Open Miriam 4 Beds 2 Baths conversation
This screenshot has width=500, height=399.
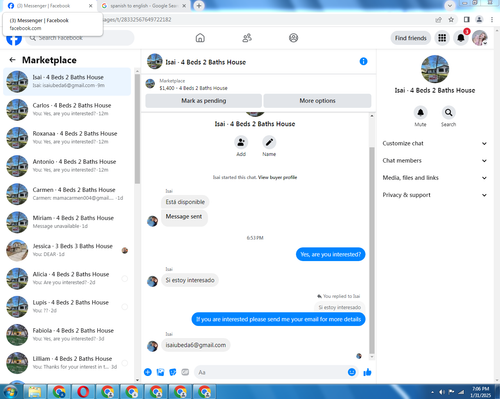(x=67, y=222)
